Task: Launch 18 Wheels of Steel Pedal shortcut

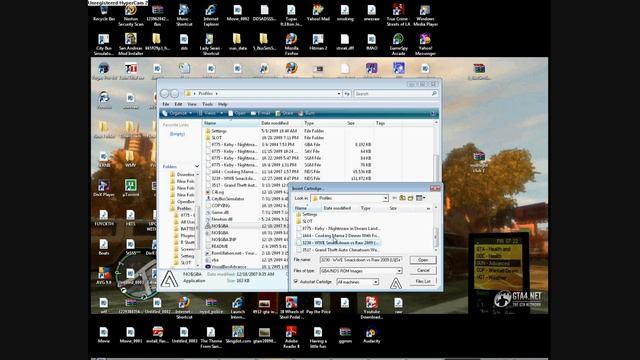Action: 291,308
